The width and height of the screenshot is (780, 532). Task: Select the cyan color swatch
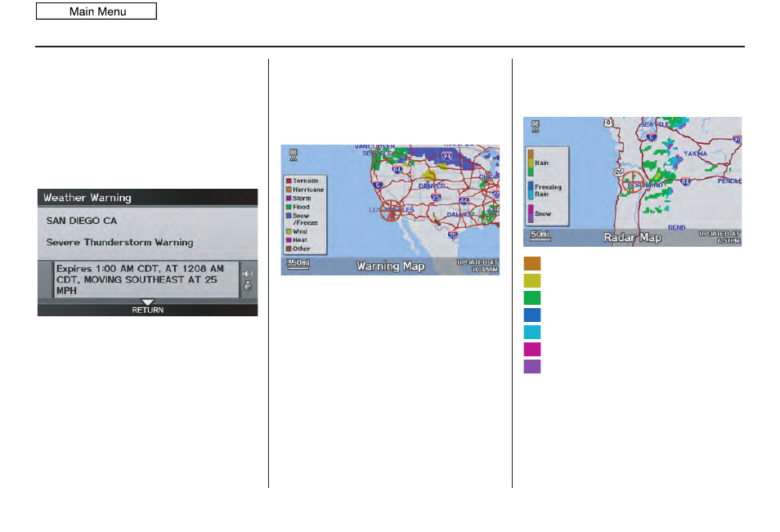532,332
